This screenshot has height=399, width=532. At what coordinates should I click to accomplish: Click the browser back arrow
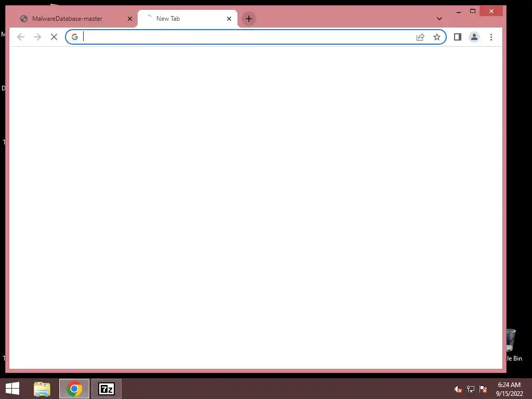coord(21,37)
